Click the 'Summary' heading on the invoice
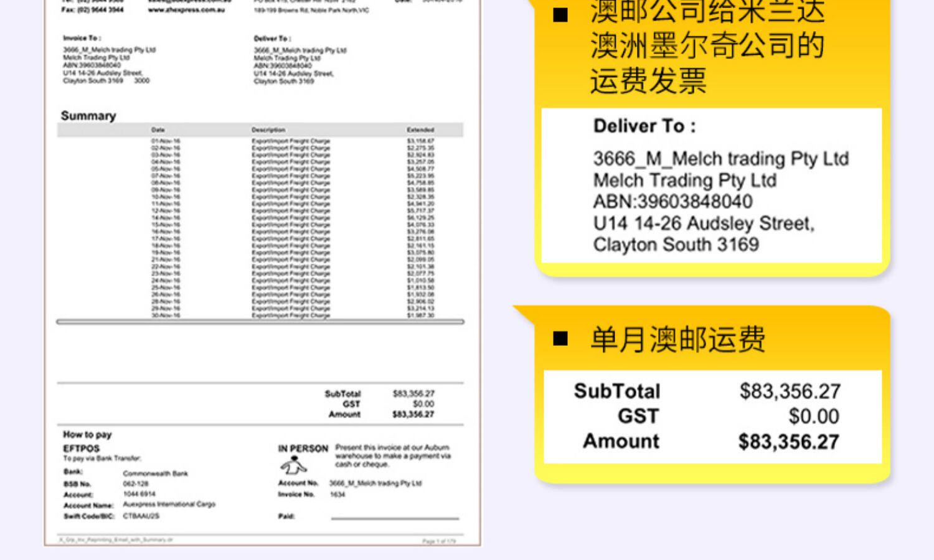The image size is (934, 560). (x=88, y=116)
